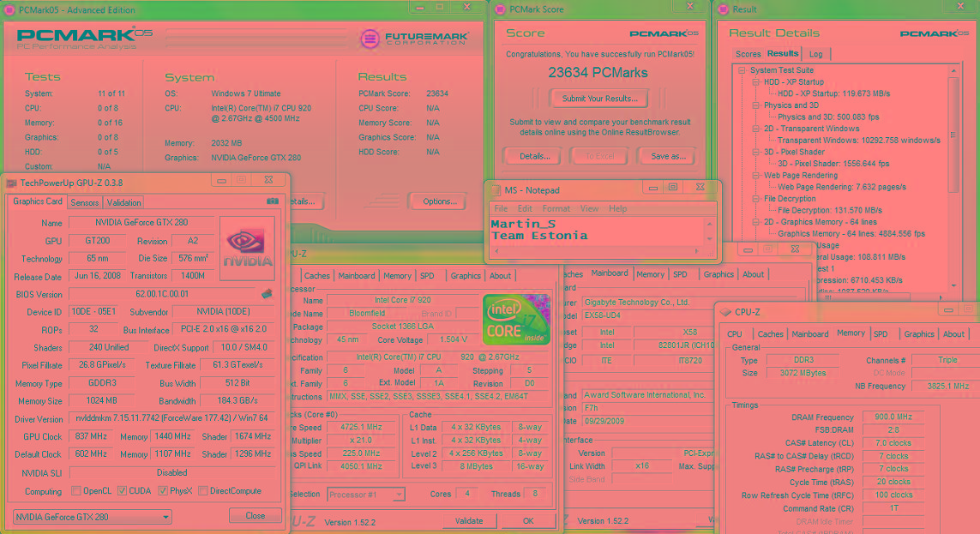Click the NVIDIA logo in GPU-Z

pyautogui.click(x=248, y=248)
